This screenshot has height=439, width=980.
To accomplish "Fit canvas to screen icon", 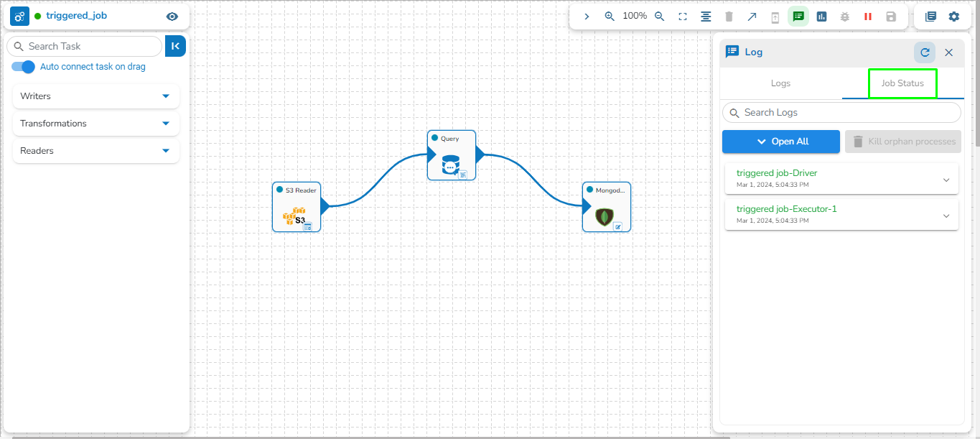I will pyautogui.click(x=683, y=17).
